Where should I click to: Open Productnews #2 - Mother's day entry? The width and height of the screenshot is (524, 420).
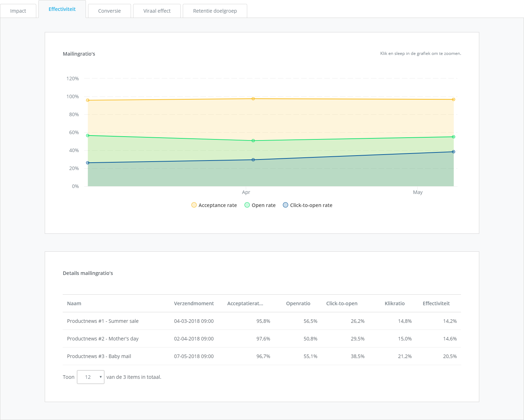(103, 339)
